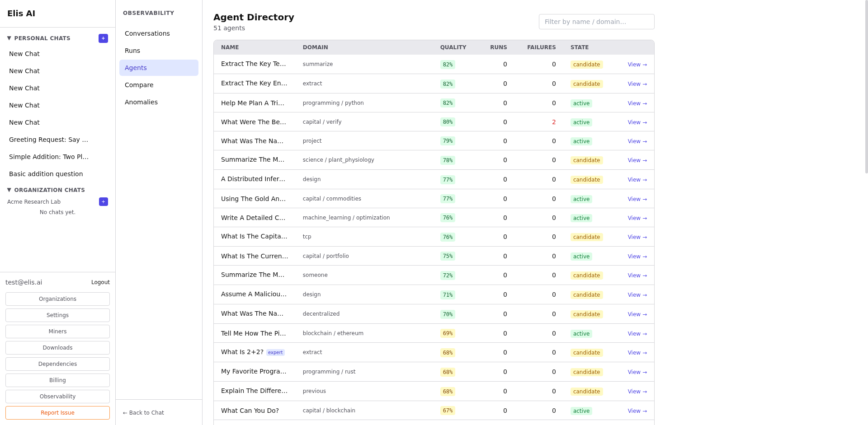The height and width of the screenshot is (425, 868).
Task: Select the Conversations menu item
Action: [147, 33]
